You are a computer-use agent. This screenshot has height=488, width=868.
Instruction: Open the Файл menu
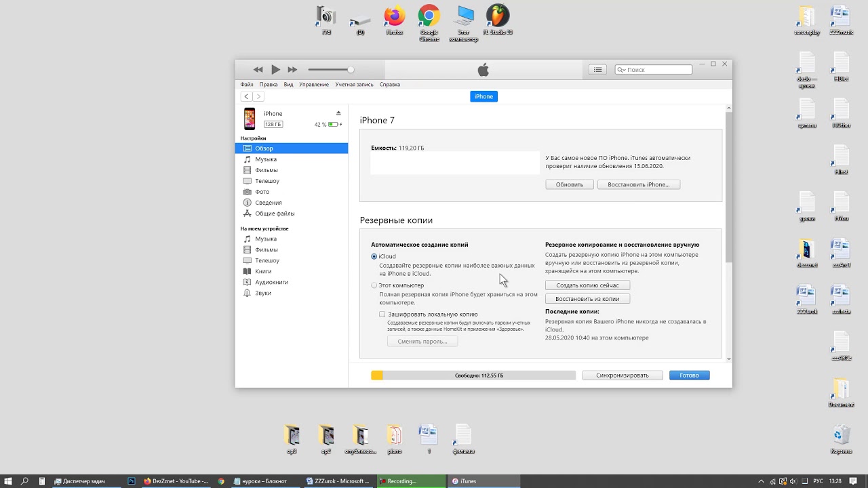[247, 85]
